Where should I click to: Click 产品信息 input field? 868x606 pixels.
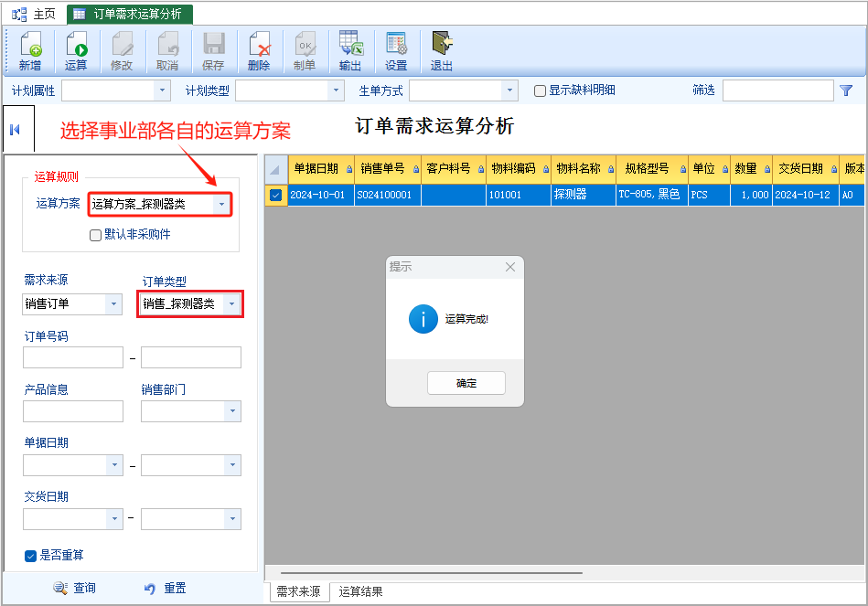pyautogui.click(x=73, y=411)
